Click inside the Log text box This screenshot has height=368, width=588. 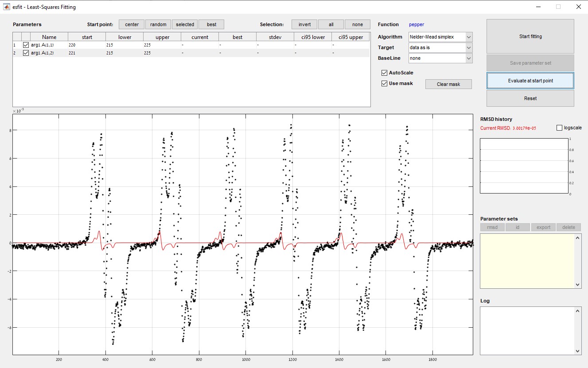527,331
